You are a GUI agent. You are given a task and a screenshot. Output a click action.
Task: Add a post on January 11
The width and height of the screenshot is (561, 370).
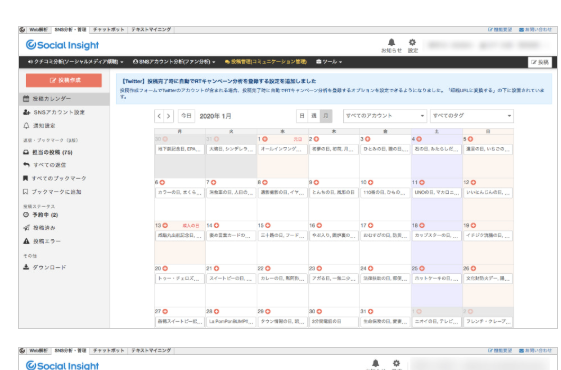[422, 182]
